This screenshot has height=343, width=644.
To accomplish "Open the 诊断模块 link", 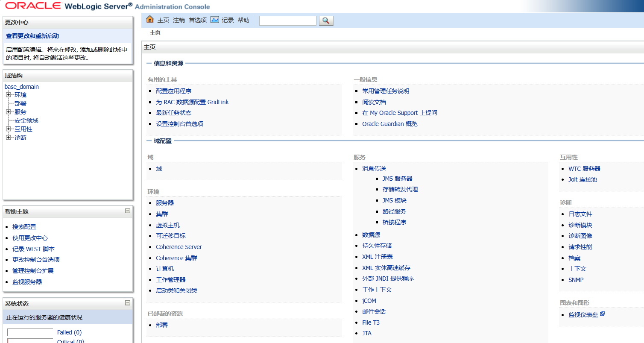I will click(580, 225).
